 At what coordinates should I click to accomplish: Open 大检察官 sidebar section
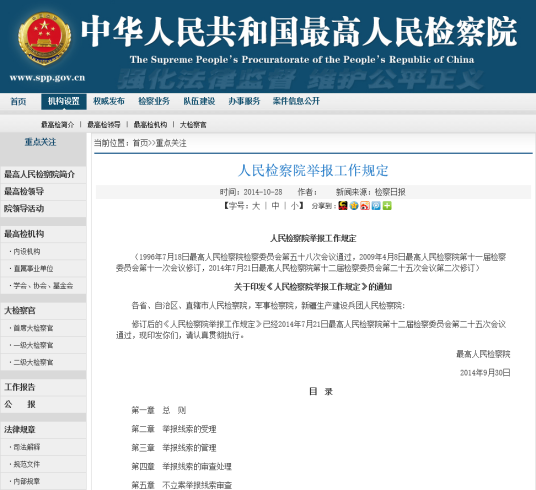pos(43,310)
